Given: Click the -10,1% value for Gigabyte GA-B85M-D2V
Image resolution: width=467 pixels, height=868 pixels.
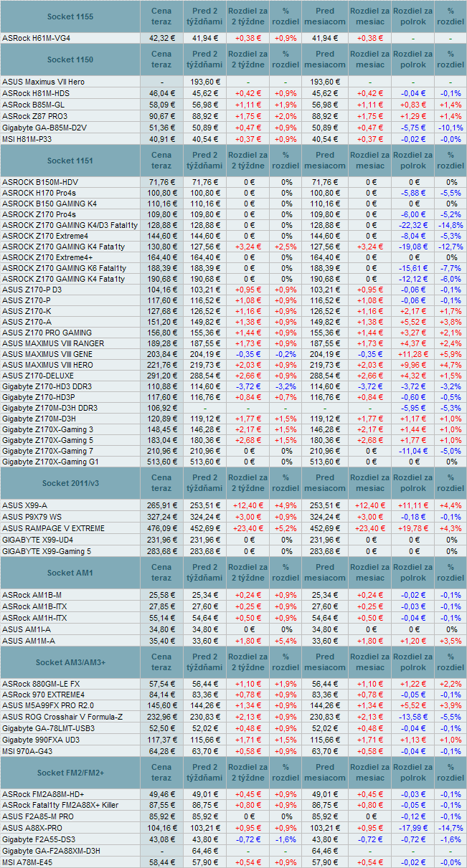Looking at the screenshot, I should [x=451, y=128].
